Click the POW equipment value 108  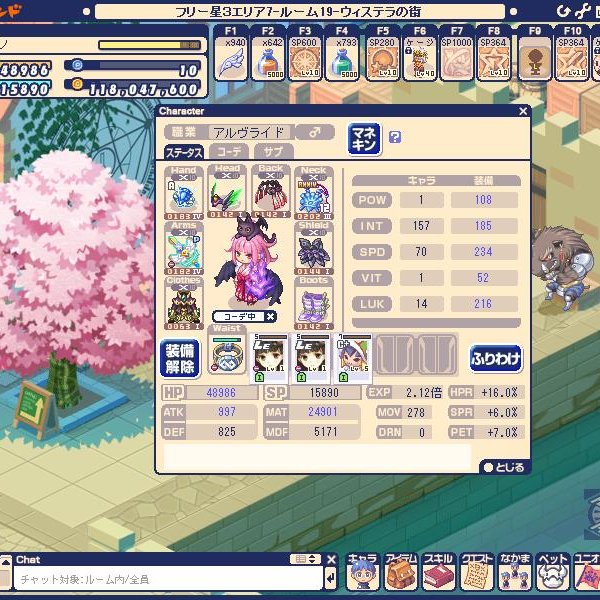pyautogui.click(x=484, y=200)
